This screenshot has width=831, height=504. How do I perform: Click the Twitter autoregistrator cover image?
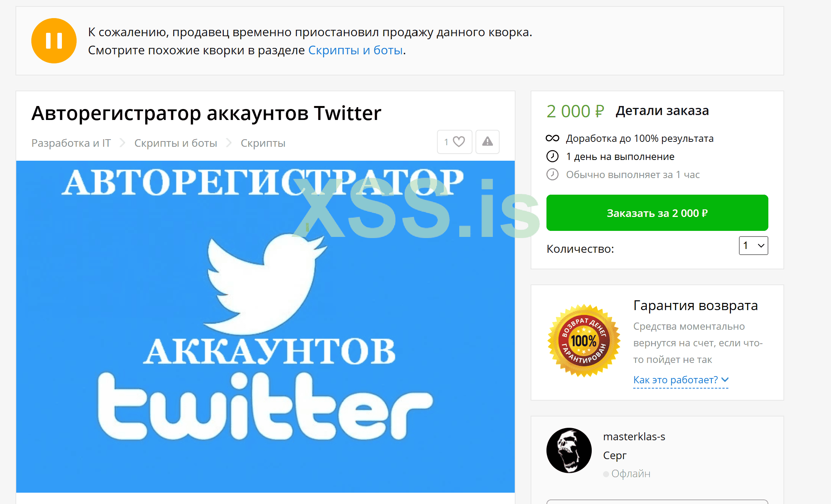tap(265, 327)
